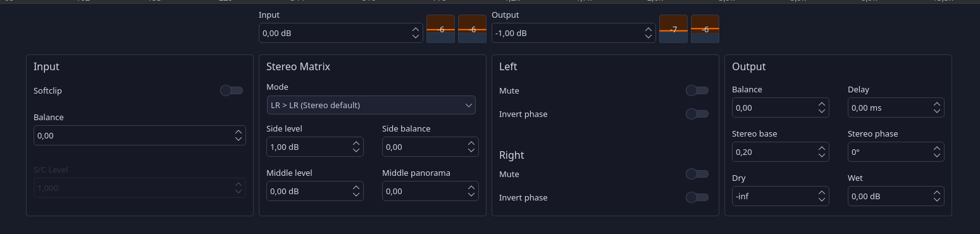Click the Output Balance input field

pyautogui.click(x=780, y=108)
